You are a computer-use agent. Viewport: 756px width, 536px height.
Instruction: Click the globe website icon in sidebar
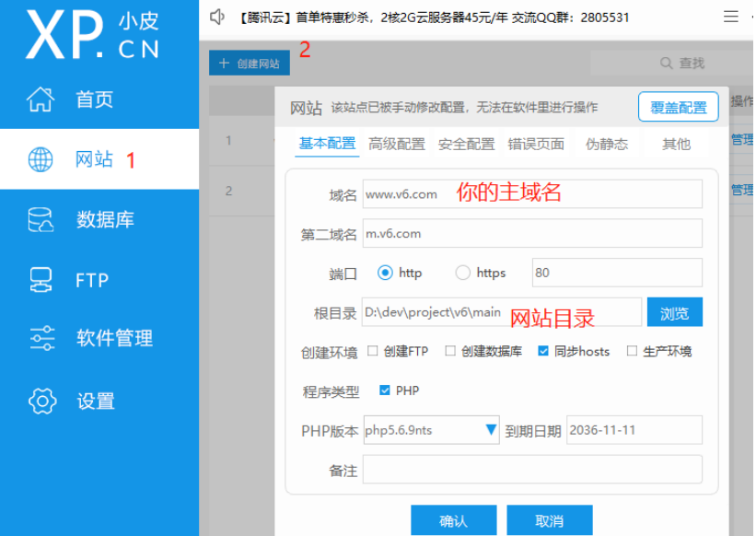41,159
